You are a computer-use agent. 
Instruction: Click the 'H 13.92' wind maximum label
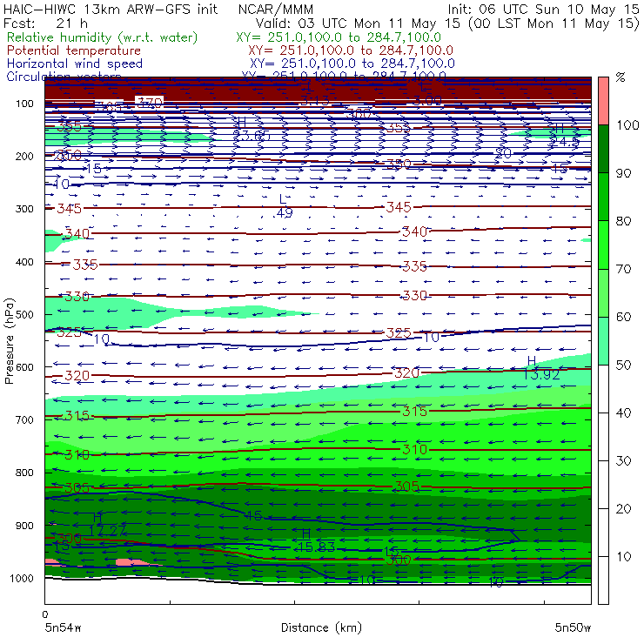tap(541, 368)
